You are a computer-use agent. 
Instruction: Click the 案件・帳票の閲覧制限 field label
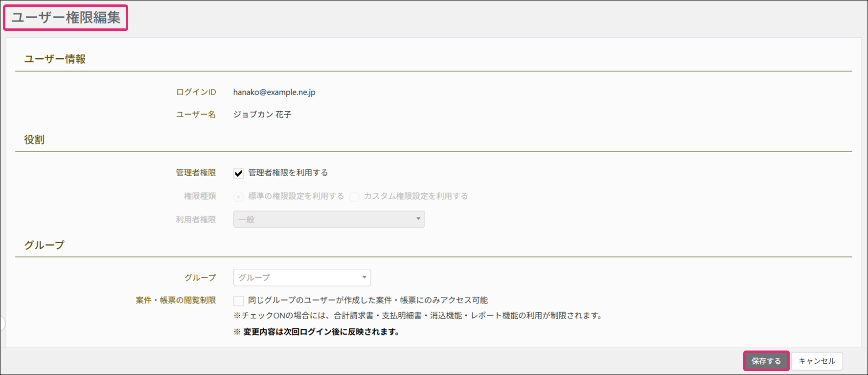click(176, 301)
